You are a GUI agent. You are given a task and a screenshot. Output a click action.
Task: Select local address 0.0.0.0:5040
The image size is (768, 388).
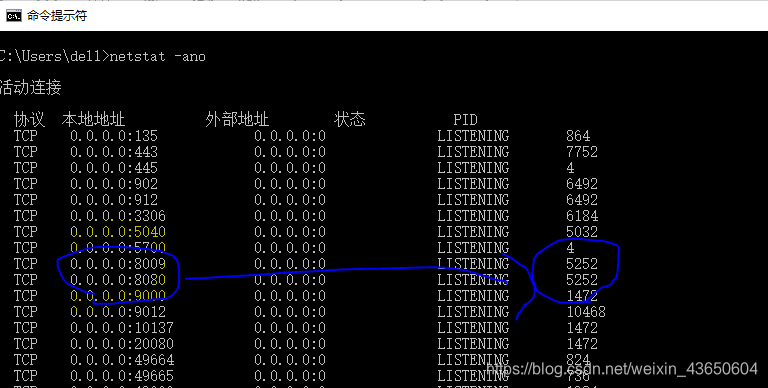[118, 232]
